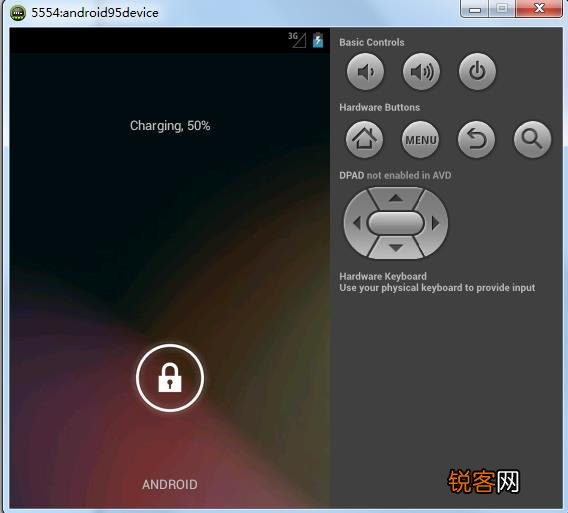Viewport: 568px width, 513px height.
Task: Click the emulator window title icon
Action: (x=17, y=13)
